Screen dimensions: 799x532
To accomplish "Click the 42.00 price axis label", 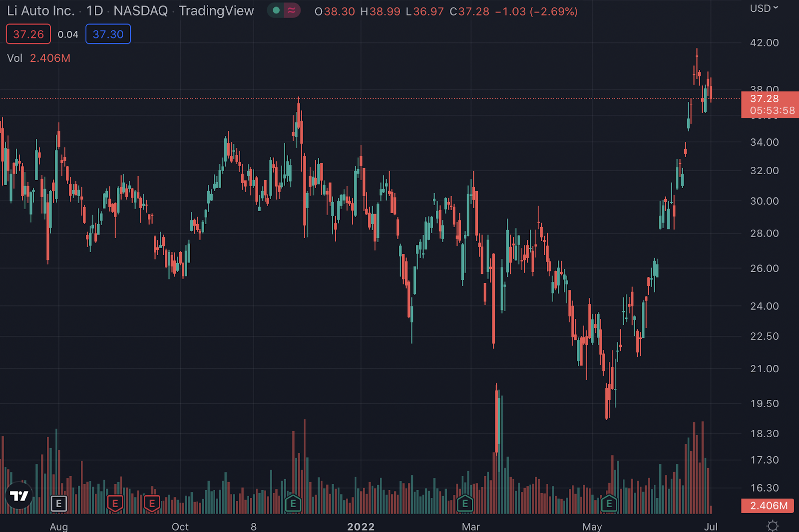I will pyautogui.click(x=764, y=43).
